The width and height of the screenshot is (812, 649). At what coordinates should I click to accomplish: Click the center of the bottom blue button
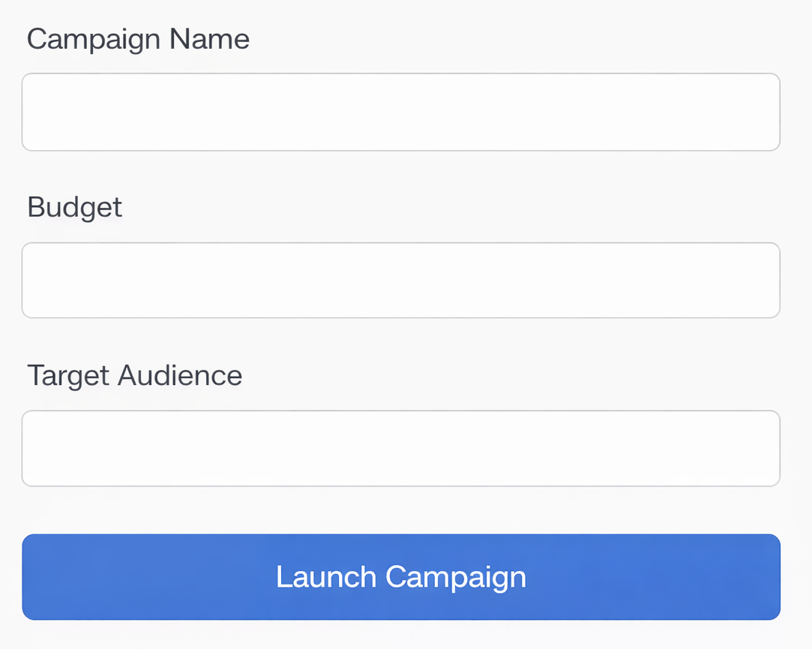pyautogui.click(x=401, y=577)
